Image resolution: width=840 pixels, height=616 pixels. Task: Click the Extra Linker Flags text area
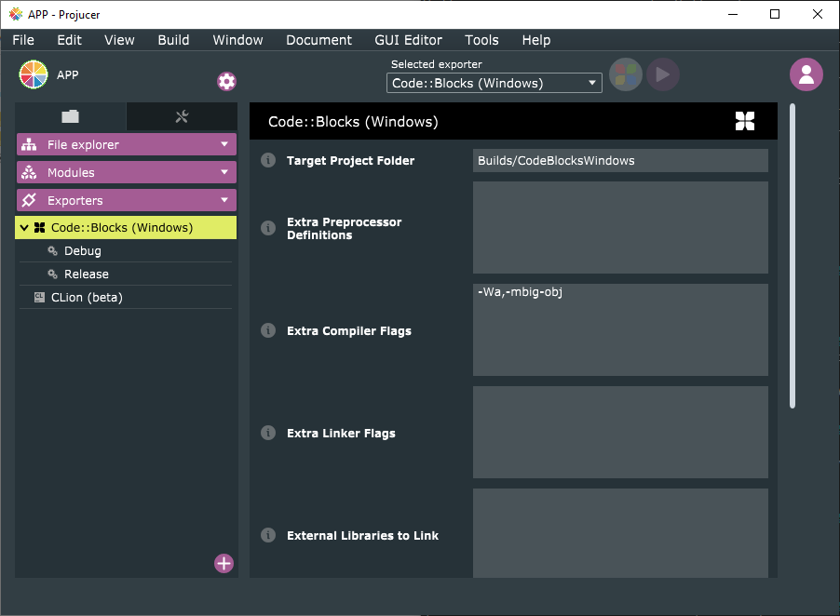[620, 432]
